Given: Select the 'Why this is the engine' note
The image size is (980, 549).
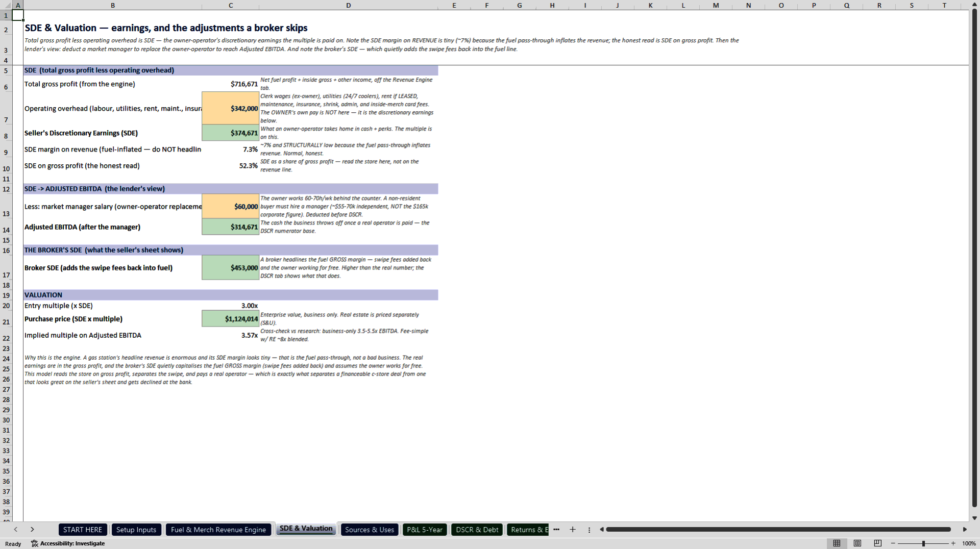Looking at the screenshot, I should (225, 370).
